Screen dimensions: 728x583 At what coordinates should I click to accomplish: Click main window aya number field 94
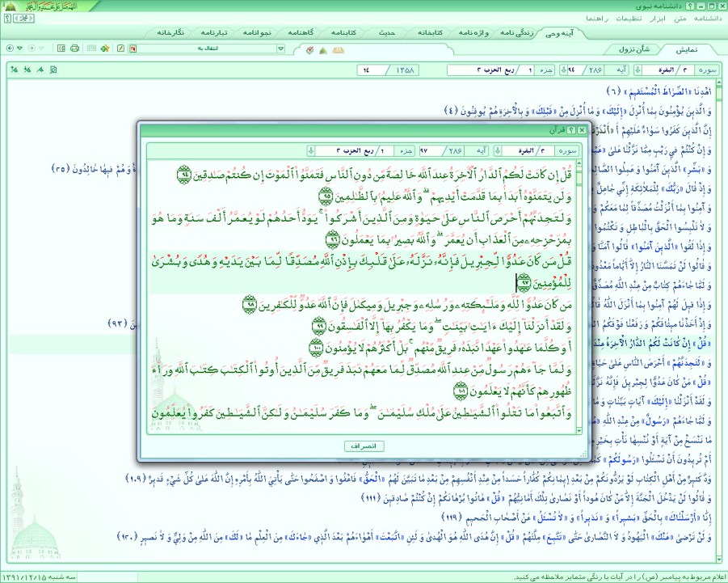pyautogui.click(x=574, y=70)
